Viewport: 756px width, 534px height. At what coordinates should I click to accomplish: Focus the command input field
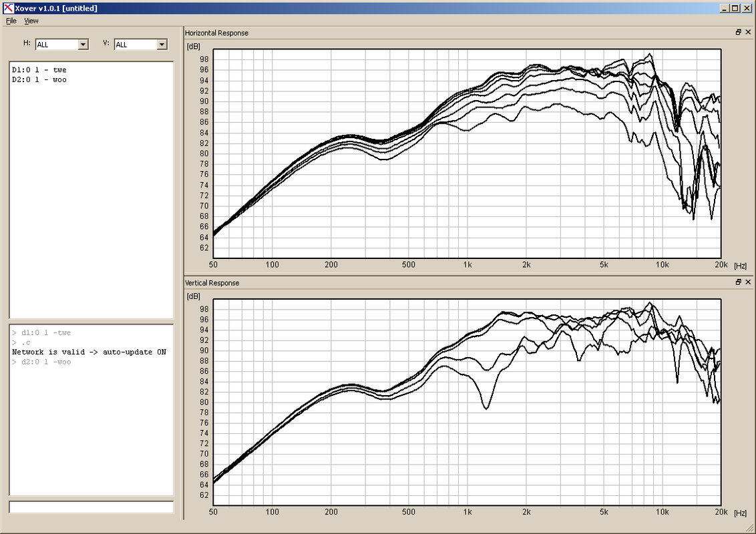[x=91, y=507]
